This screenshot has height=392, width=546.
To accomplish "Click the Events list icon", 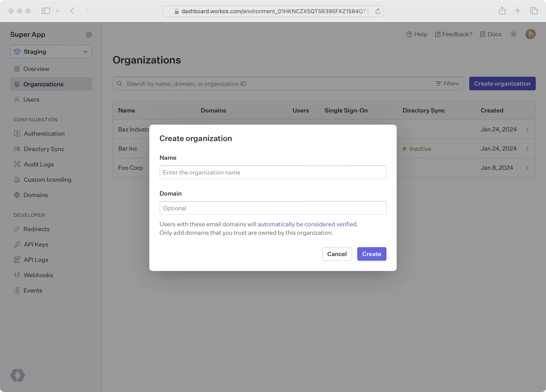I will 17,290.
